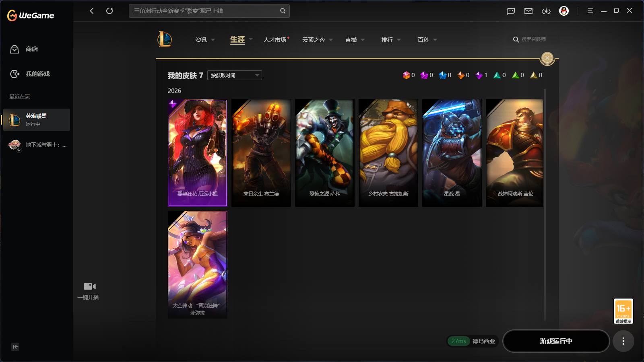Click the 一键开播 camera icon
The image size is (644, 362).
click(89, 286)
